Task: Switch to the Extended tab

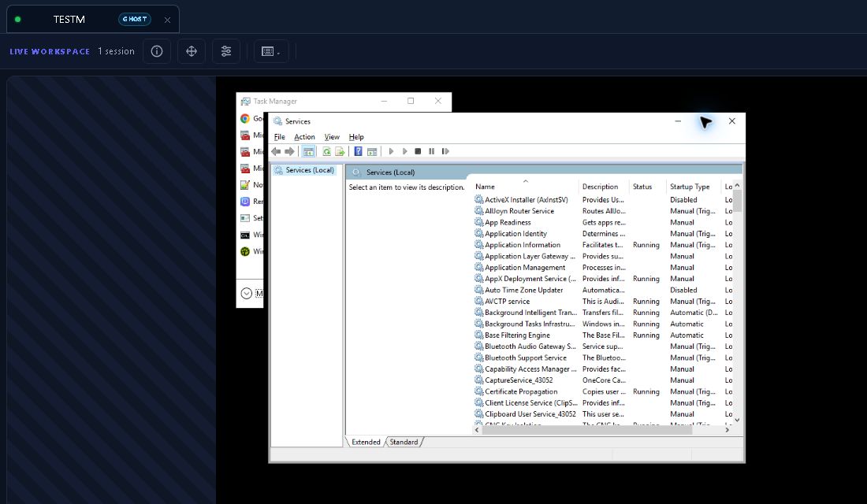Action: point(366,442)
